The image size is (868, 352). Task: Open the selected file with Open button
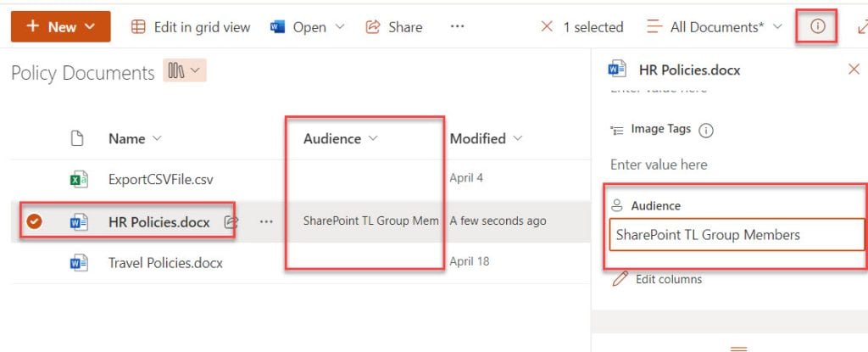(x=298, y=27)
